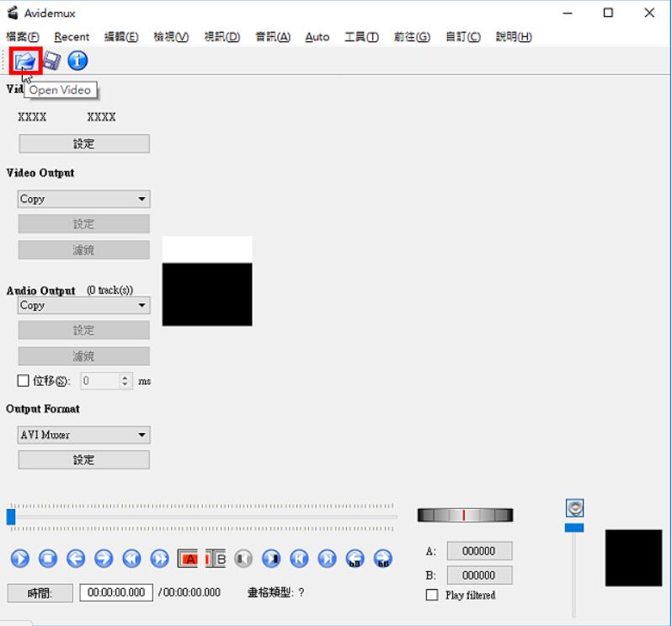Open the Auto menu
This screenshot has width=672, height=626.
tap(317, 37)
